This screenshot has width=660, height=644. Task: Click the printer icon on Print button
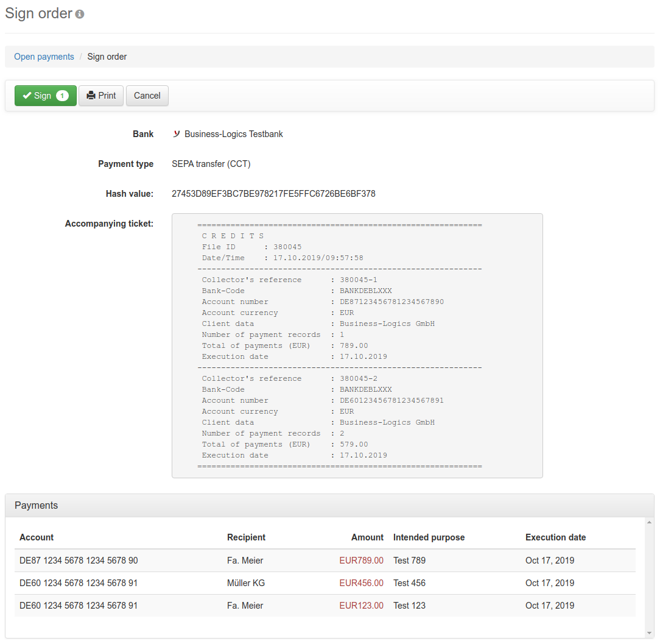91,96
